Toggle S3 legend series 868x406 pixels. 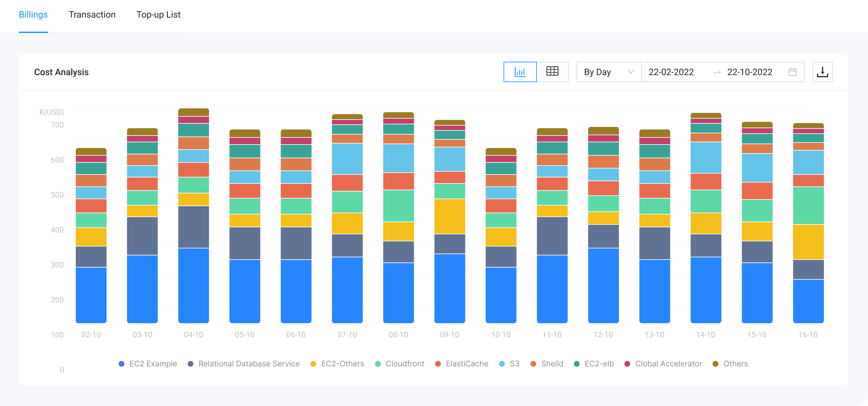pos(509,363)
